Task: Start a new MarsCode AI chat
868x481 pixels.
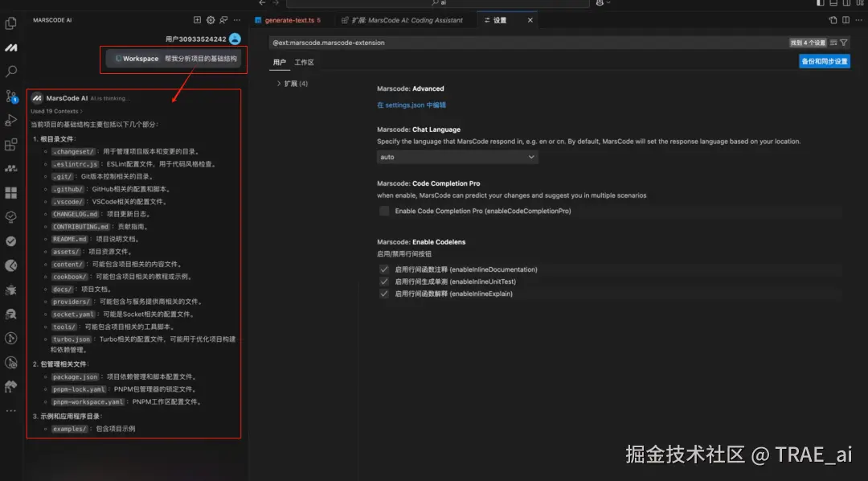Action: (197, 20)
